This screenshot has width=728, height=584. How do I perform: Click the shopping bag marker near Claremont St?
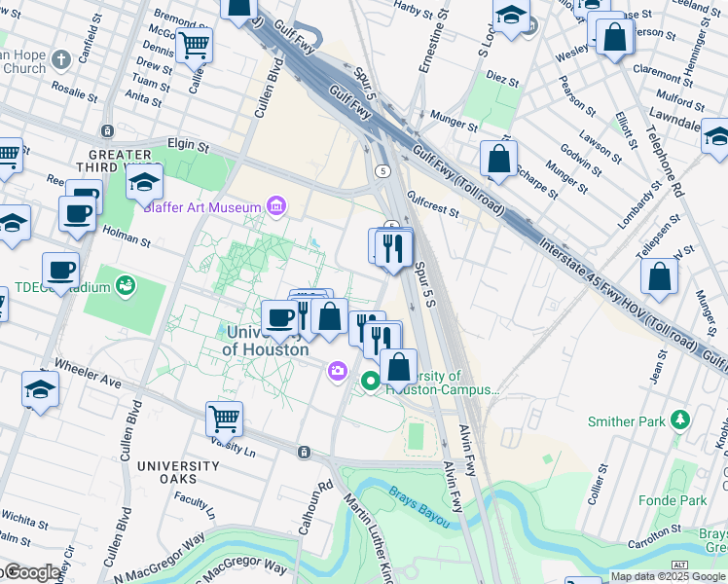tap(615, 38)
